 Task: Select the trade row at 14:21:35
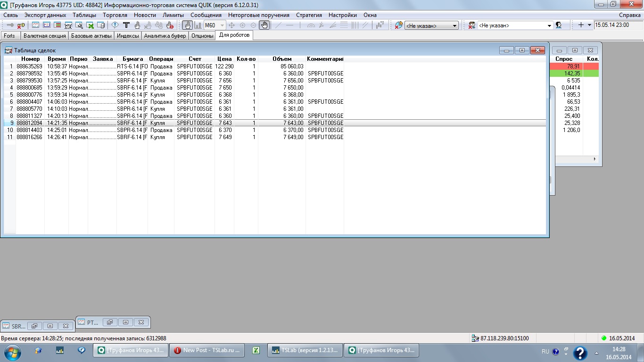pyautogui.click(x=275, y=123)
